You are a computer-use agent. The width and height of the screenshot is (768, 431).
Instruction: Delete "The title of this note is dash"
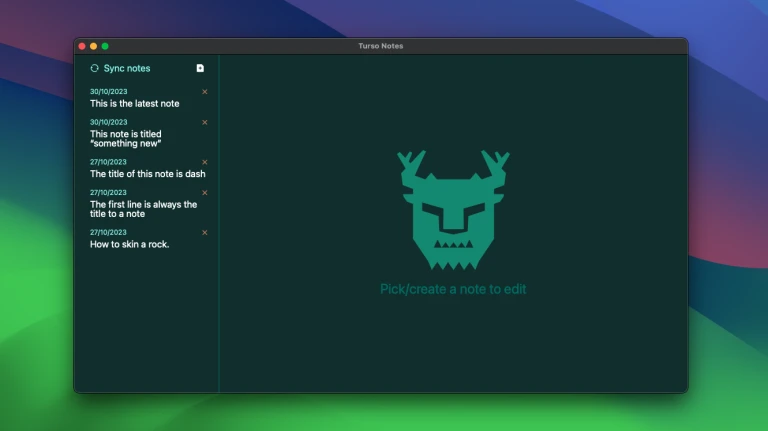205,162
